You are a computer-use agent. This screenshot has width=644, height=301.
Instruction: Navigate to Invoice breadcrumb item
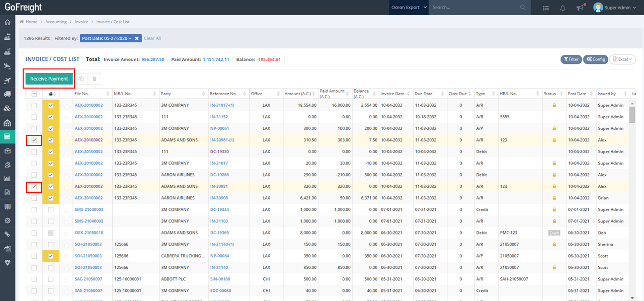(81, 22)
